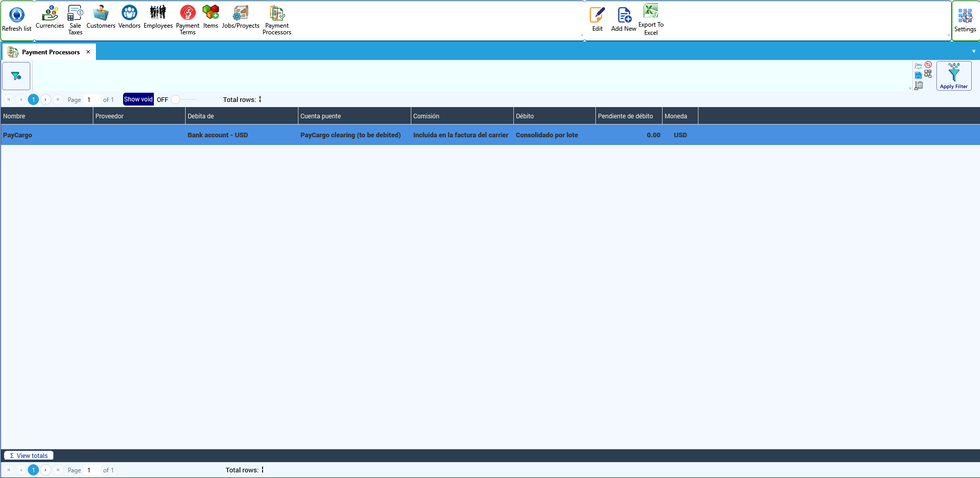Click the checkbox selection grid icon
The image size is (980, 478).
coord(928,74)
